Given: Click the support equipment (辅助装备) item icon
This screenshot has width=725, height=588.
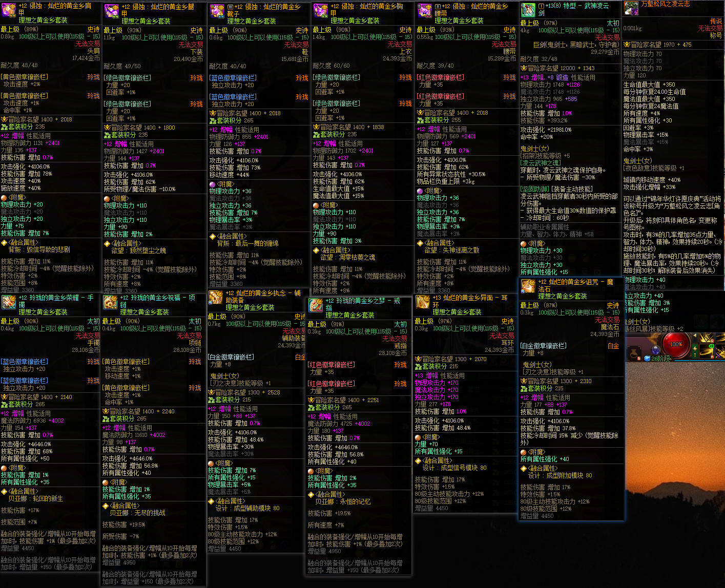Looking at the screenshot, I should pos(216,298).
